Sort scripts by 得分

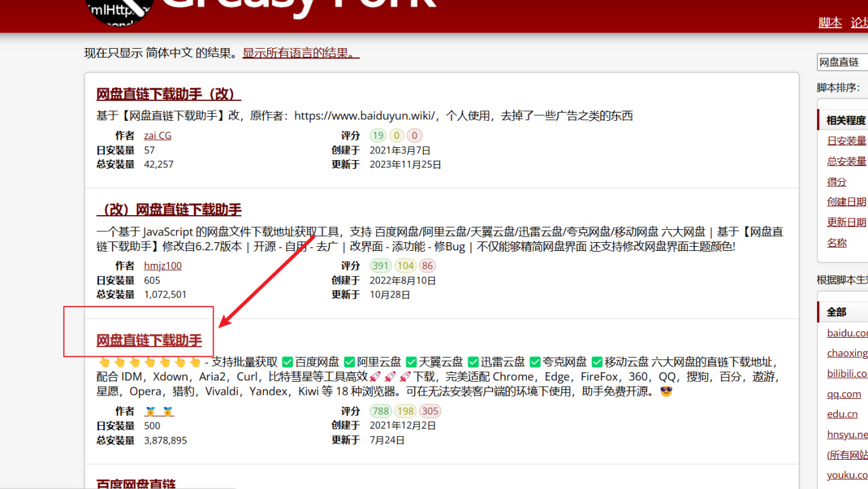(x=837, y=181)
